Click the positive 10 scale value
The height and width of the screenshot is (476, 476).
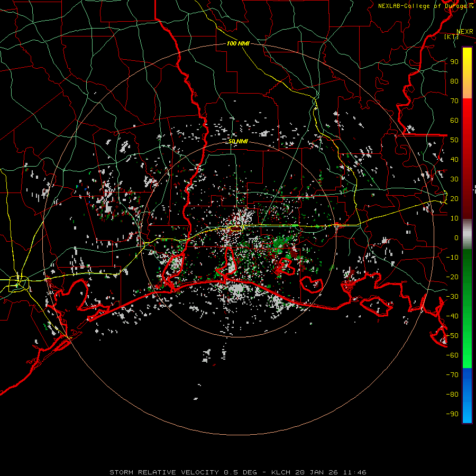click(454, 218)
